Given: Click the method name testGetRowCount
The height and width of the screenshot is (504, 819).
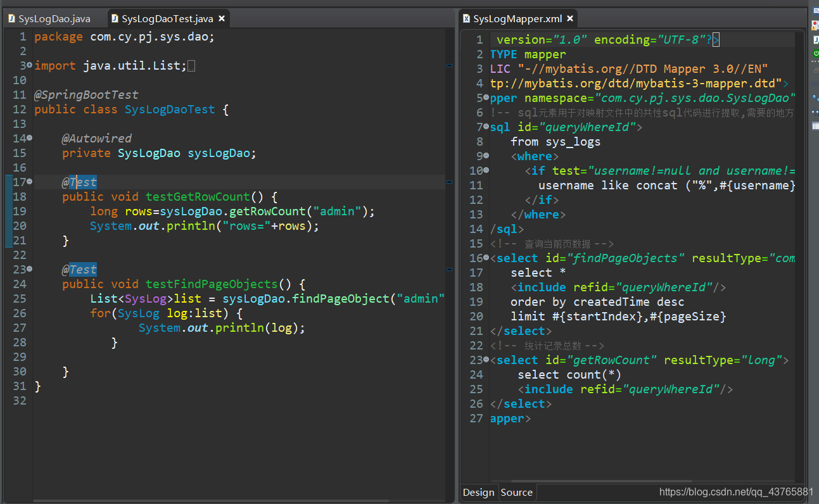Looking at the screenshot, I should coord(198,197).
